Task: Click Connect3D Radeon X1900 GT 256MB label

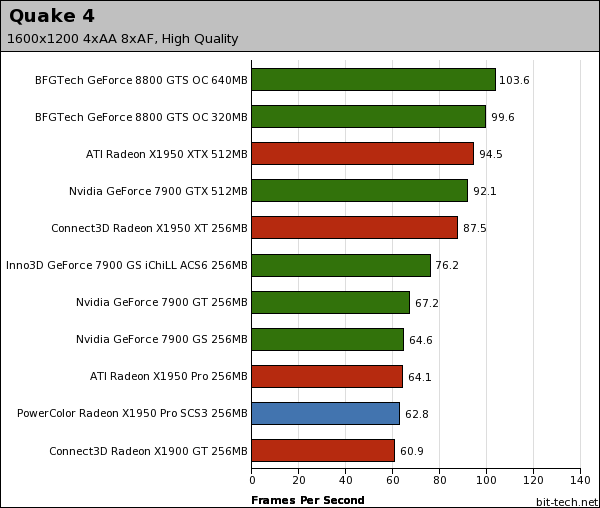Action: pos(148,451)
